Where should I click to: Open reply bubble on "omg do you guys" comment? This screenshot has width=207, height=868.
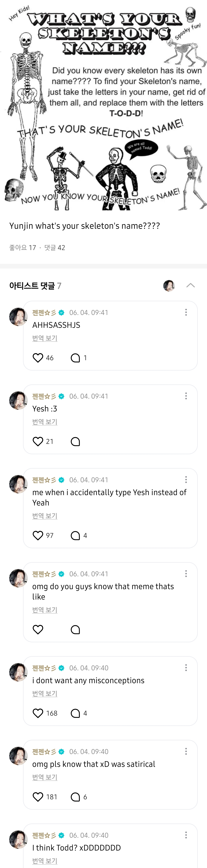click(x=75, y=629)
